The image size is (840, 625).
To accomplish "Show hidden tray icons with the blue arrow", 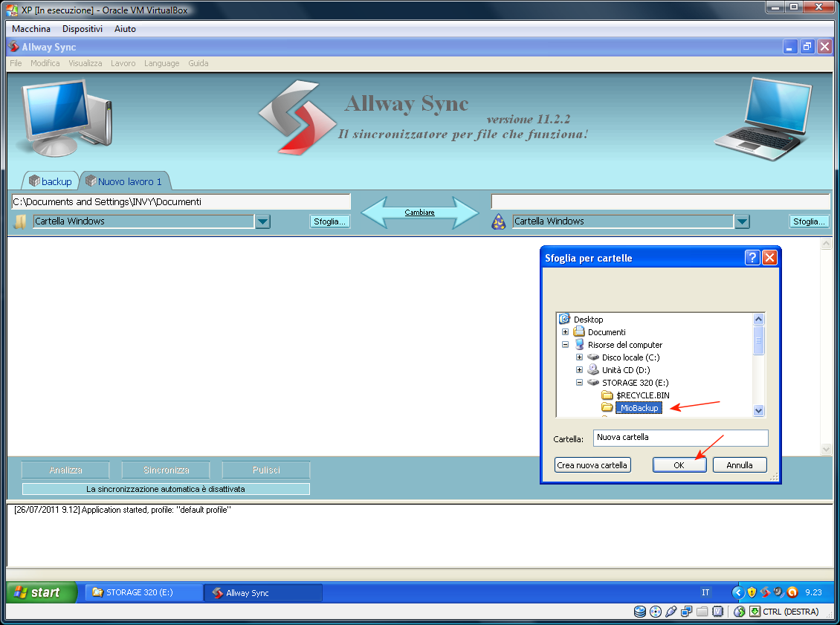I will click(x=737, y=592).
